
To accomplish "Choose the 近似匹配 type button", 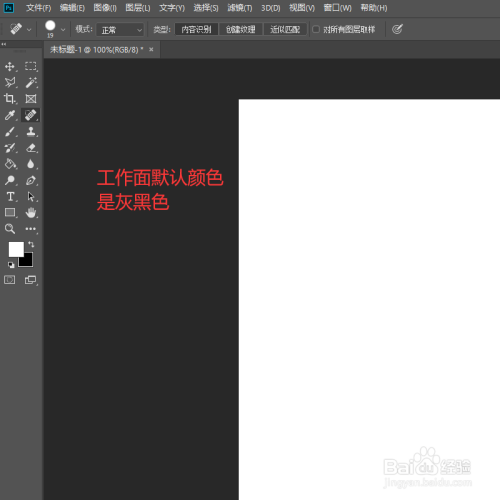I will click(285, 29).
